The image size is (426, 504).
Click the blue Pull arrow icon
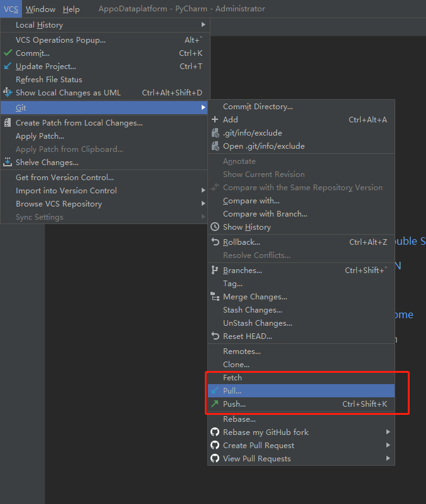[215, 390]
